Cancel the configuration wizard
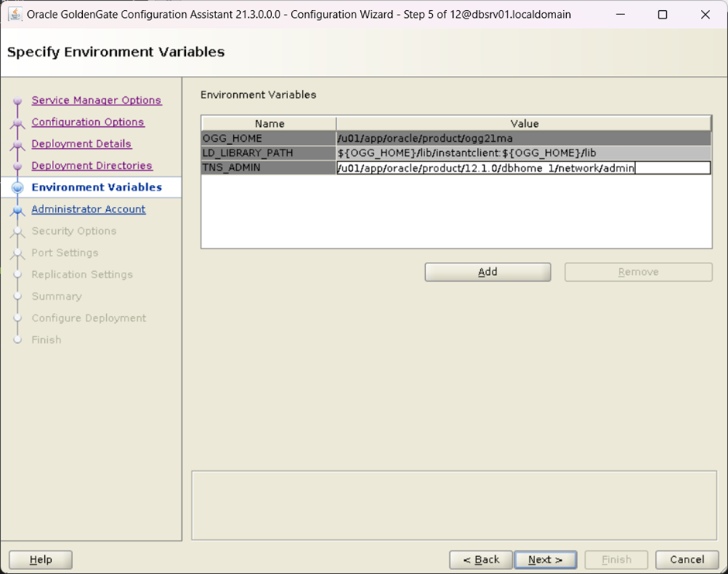The height and width of the screenshot is (574, 728). (687, 559)
